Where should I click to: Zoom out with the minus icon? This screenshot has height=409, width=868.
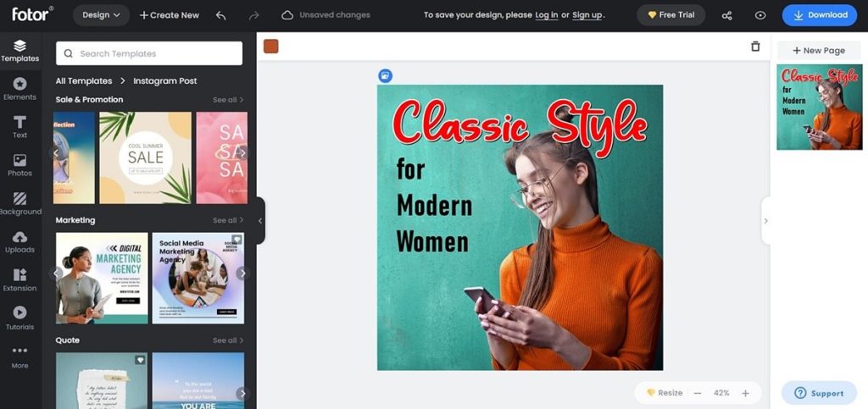698,393
